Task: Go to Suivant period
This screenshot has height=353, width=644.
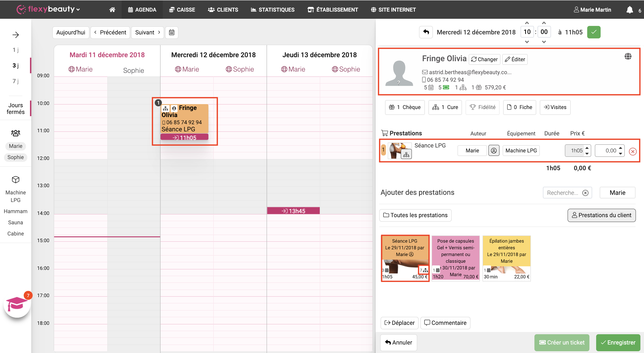Action: coord(148,32)
